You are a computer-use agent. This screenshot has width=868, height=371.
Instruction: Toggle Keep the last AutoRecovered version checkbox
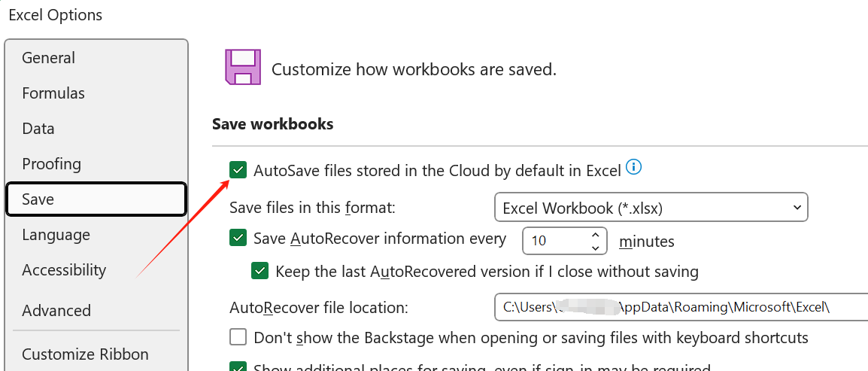(259, 271)
